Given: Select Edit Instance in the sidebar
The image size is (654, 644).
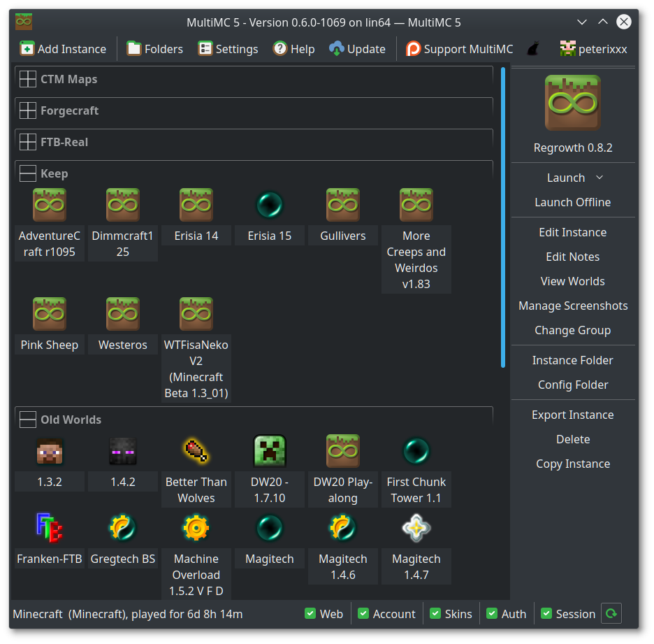Looking at the screenshot, I should (572, 232).
